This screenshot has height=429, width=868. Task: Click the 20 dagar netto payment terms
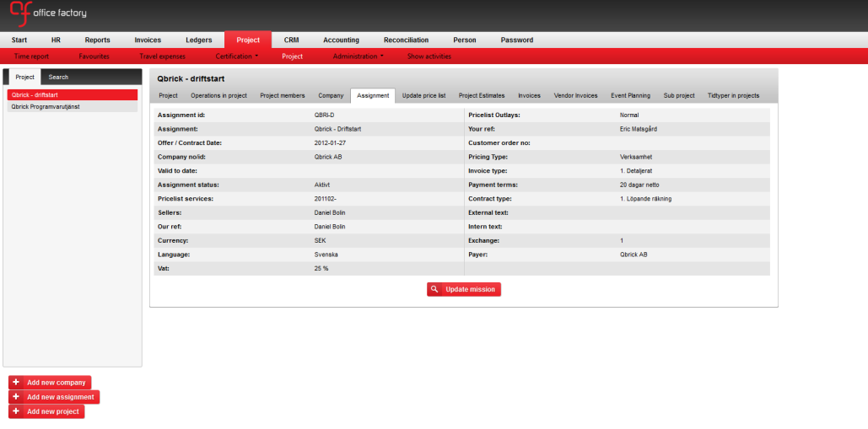tap(639, 185)
